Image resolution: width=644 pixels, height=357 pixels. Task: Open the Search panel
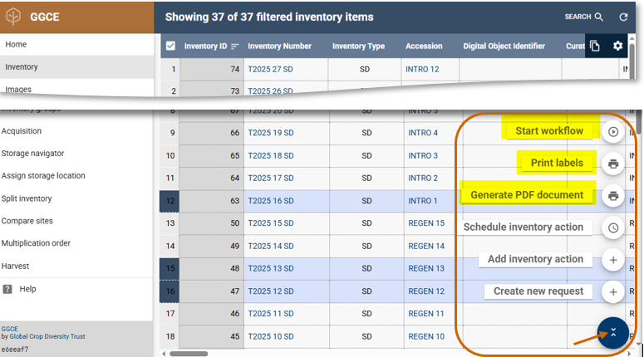pos(584,17)
